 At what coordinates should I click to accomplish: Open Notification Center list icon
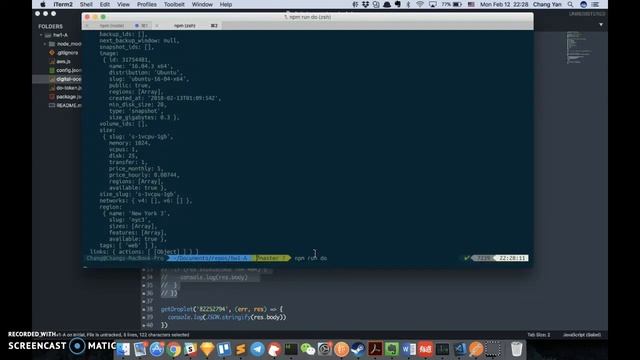(x=596, y=4)
